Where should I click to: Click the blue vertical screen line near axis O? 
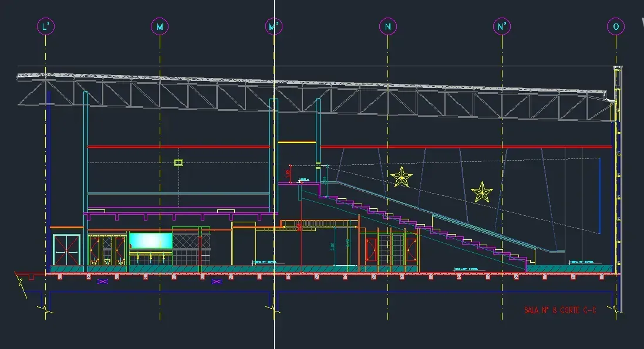coord(601,196)
